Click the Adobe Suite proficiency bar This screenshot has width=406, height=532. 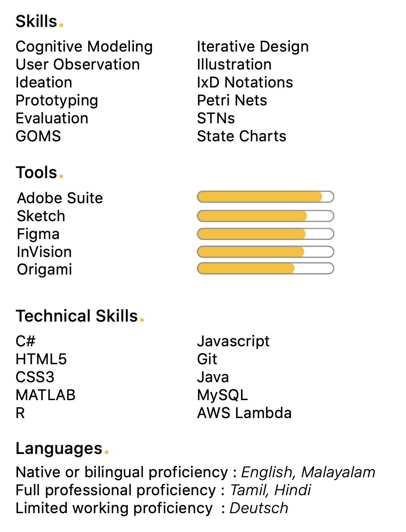click(x=265, y=197)
